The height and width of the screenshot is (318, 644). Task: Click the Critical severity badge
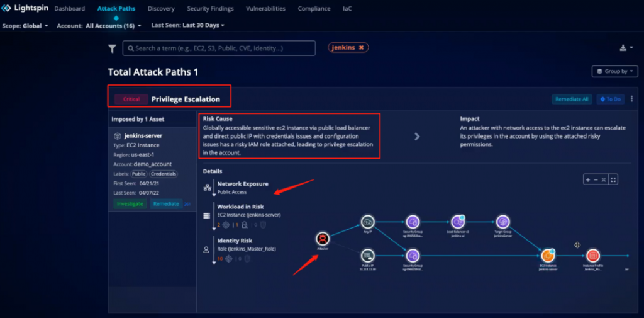(x=131, y=99)
